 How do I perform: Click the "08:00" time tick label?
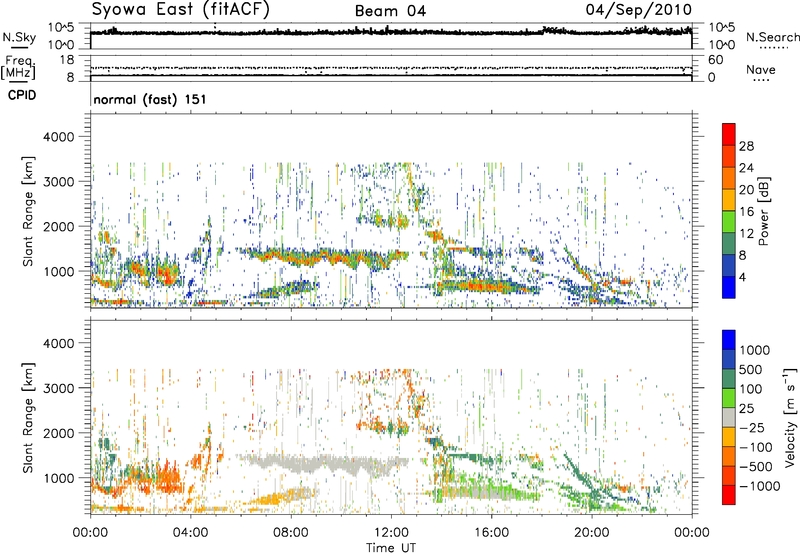tap(291, 533)
